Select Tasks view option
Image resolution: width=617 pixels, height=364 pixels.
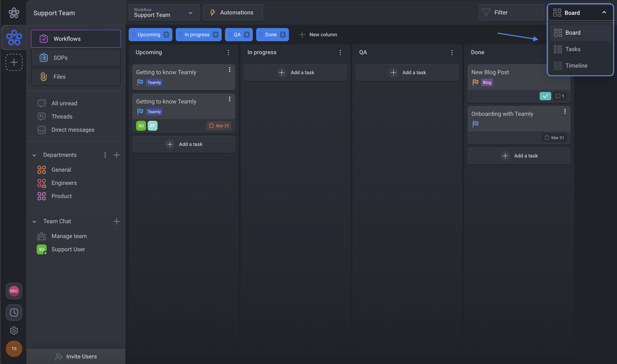573,49
